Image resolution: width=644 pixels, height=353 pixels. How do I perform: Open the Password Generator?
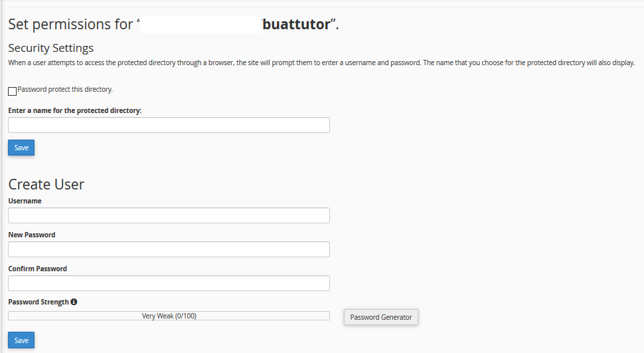380,317
